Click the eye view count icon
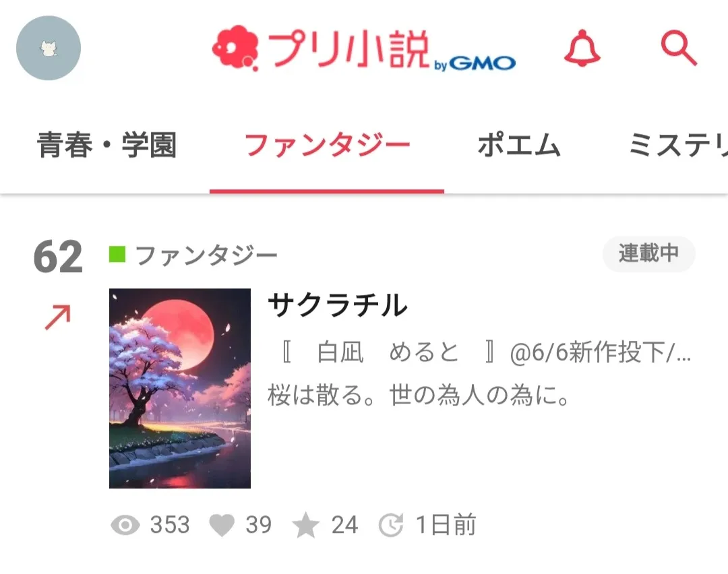The height and width of the screenshot is (574, 728). [125, 525]
